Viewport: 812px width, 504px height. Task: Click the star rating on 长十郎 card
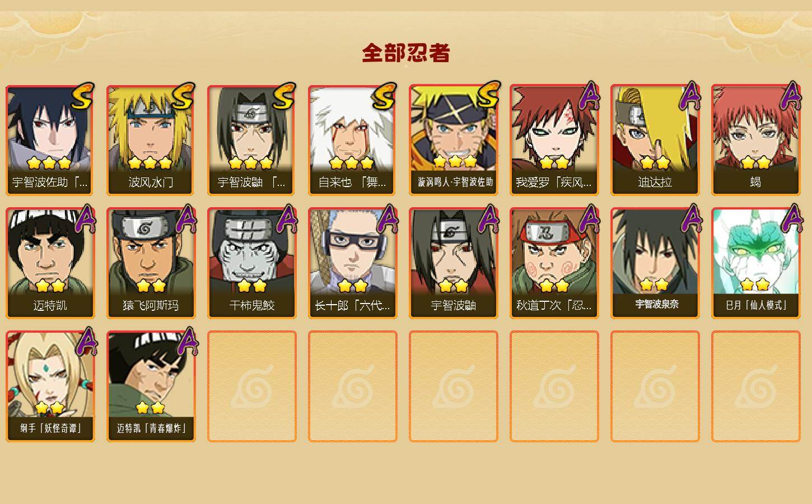(x=353, y=286)
